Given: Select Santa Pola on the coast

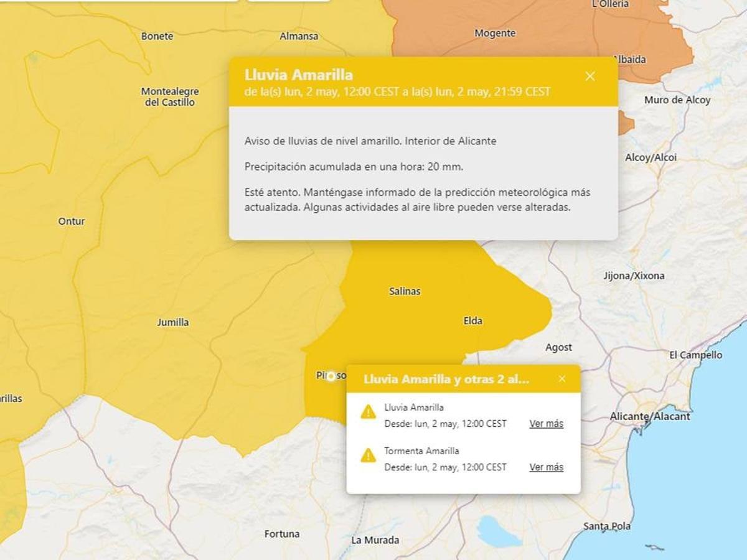Looking at the screenshot, I should coord(606,526).
